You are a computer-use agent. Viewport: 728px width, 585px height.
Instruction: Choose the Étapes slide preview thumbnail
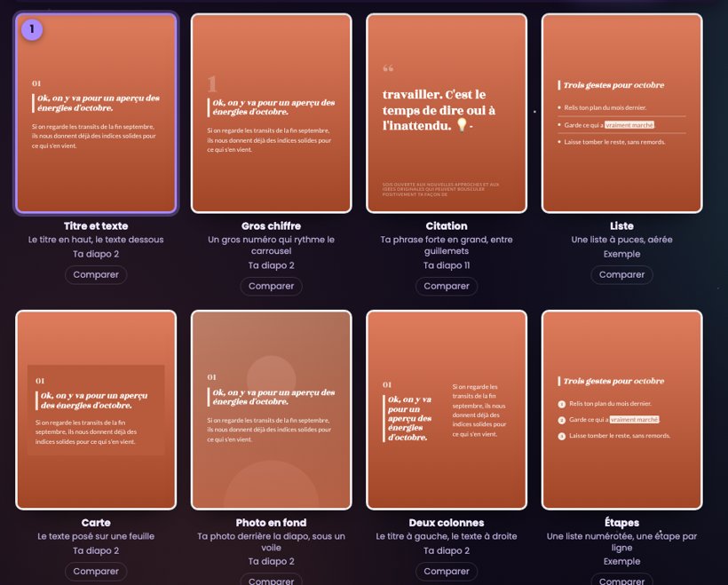point(621,410)
